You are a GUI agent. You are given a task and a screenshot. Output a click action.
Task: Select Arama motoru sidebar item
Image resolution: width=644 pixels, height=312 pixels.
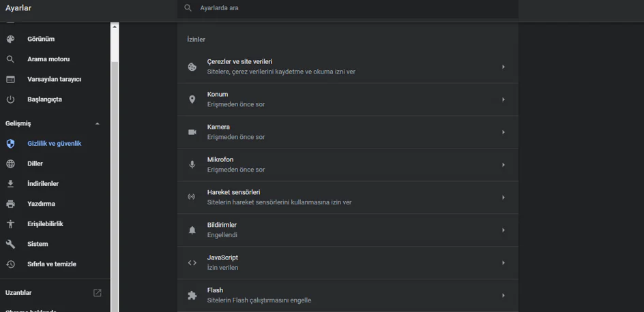(x=48, y=59)
